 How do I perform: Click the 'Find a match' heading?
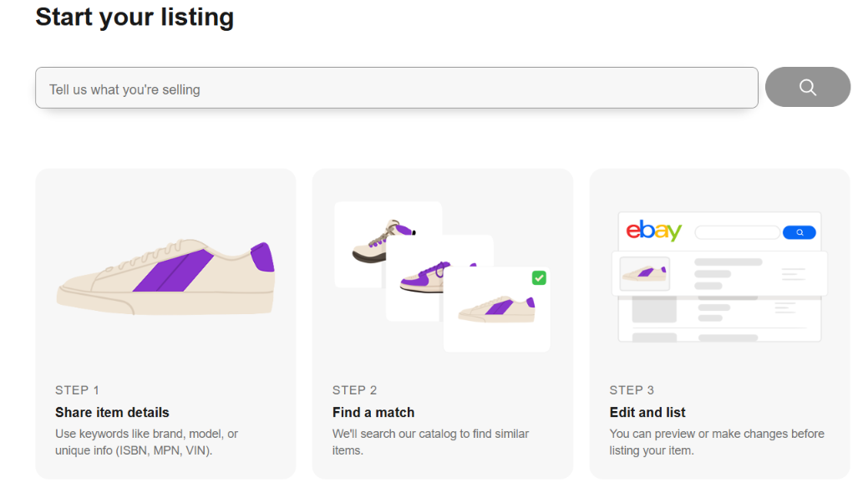point(373,412)
